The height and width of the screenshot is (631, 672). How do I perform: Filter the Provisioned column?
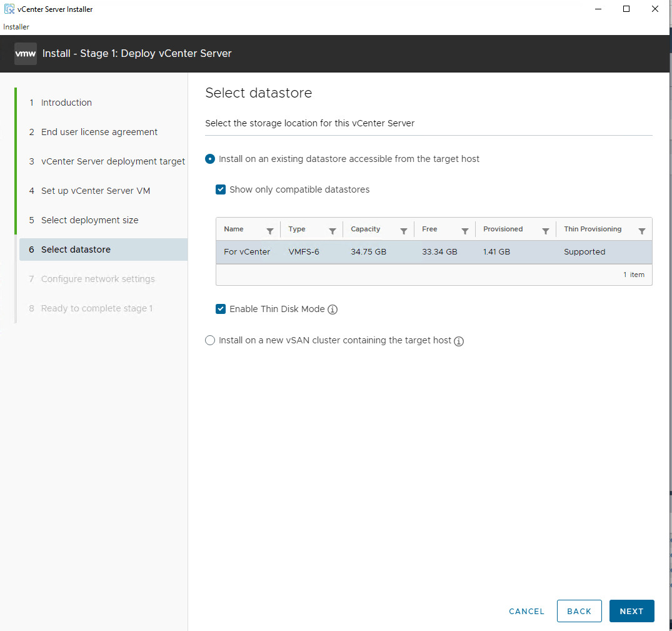tap(545, 231)
